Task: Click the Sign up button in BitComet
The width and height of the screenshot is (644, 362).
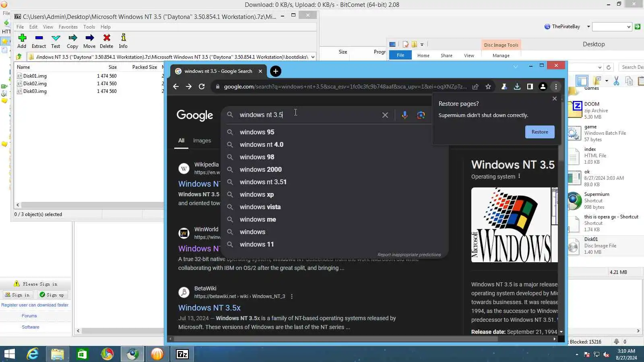Action: [x=52, y=295]
